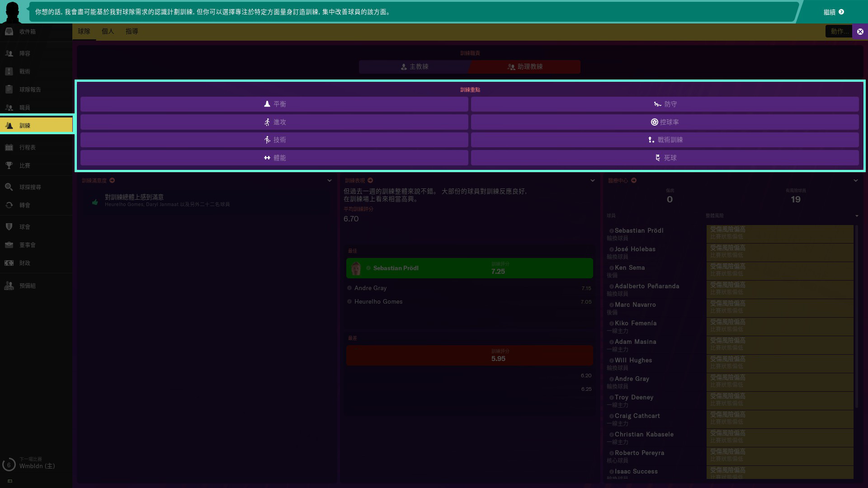Click the 行程表 calendar icon

coord(9,147)
